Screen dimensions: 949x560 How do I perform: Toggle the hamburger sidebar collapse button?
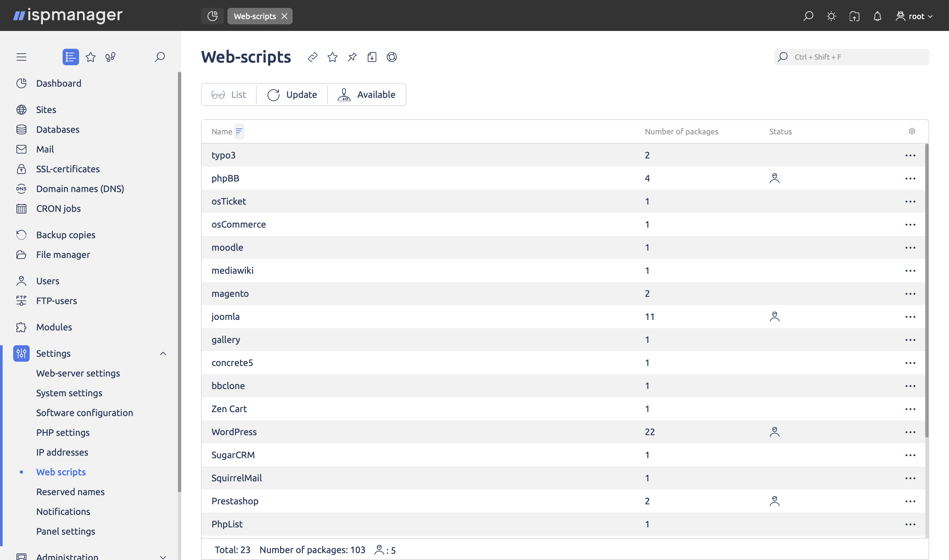pos(21,57)
